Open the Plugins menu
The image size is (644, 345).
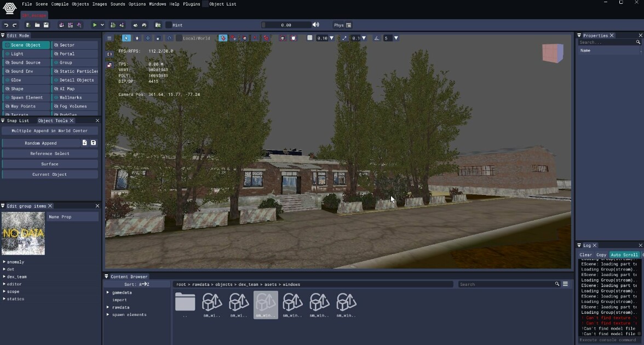[x=192, y=4]
